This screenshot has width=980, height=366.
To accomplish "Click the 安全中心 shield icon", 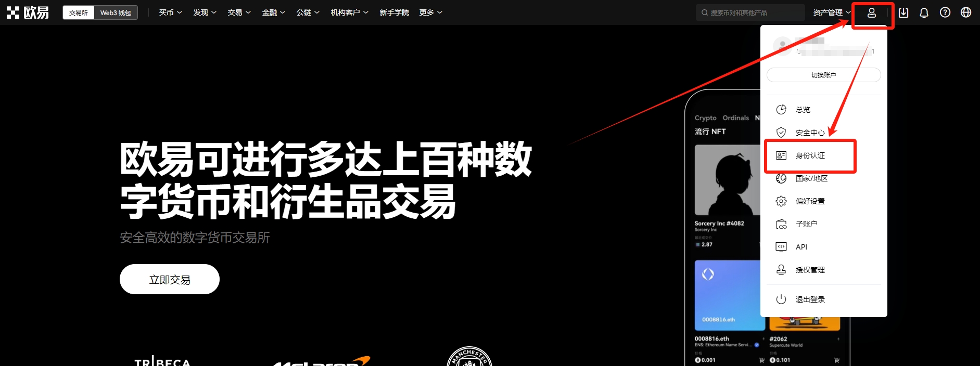I will (781, 133).
